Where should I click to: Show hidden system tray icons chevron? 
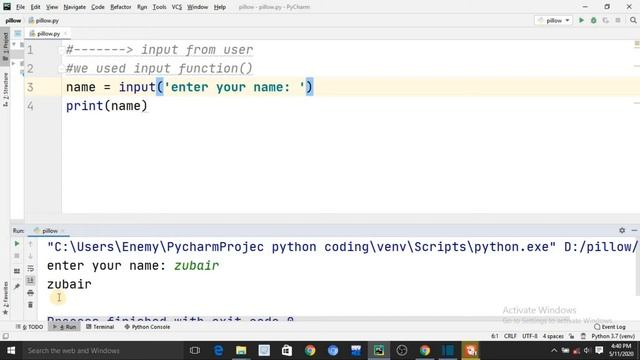click(554, 351)
